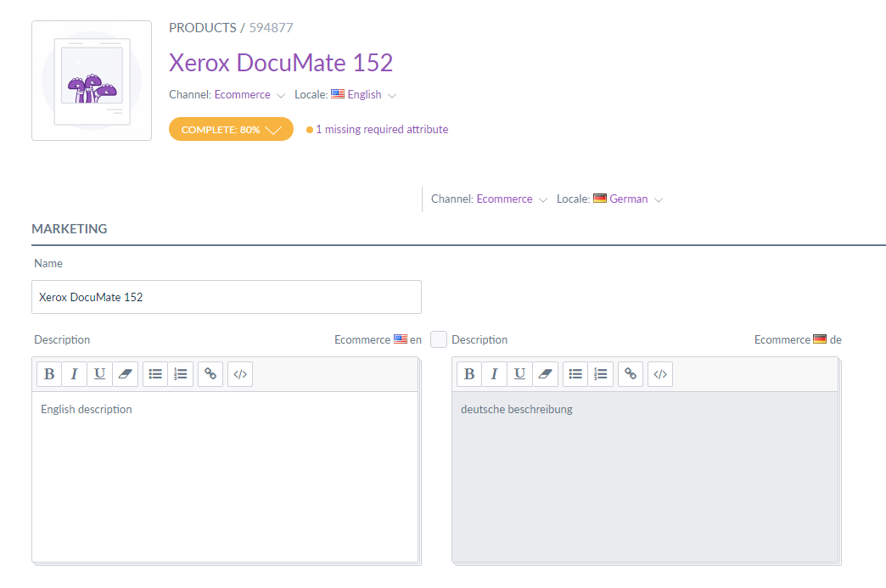Insert bulleted list in English description editor
The image size is (886, 588).
(x=155, y=374)
